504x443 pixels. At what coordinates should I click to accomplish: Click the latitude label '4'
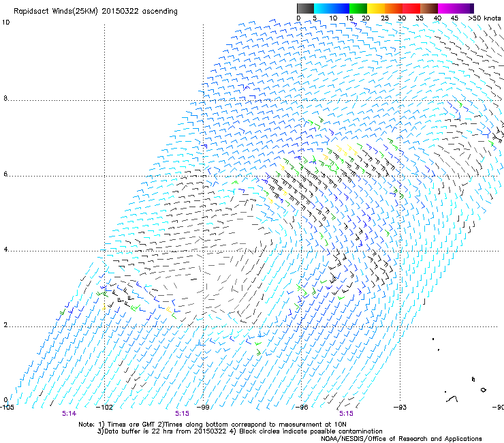5,249
